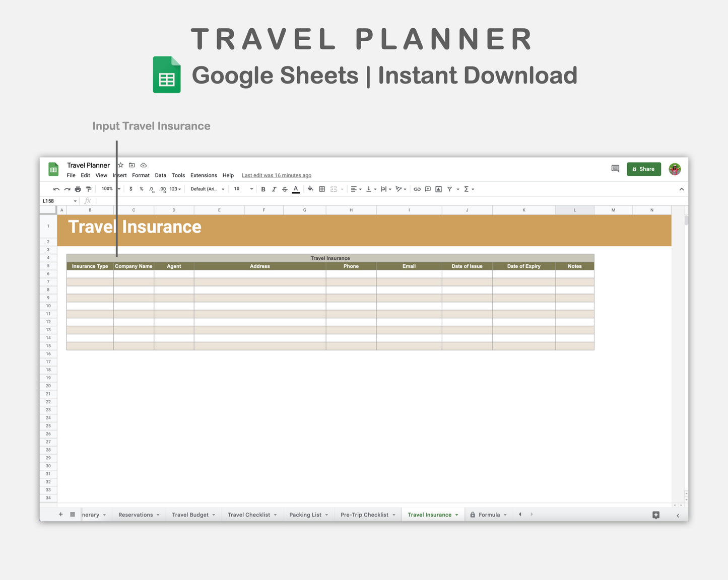Click the Insert link icon
The image size is (728, 580).
coord(417,189)
